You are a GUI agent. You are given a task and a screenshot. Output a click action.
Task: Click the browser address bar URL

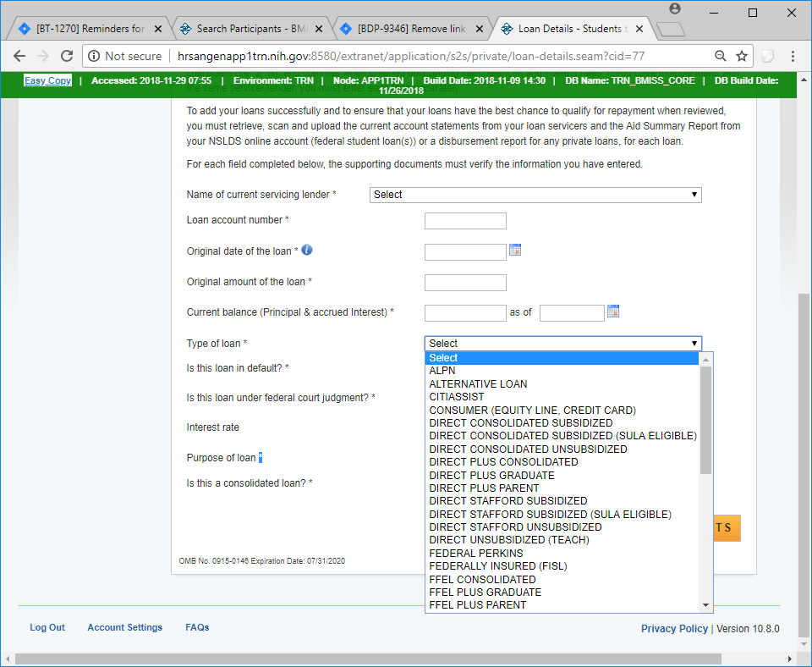coord(411,56)
